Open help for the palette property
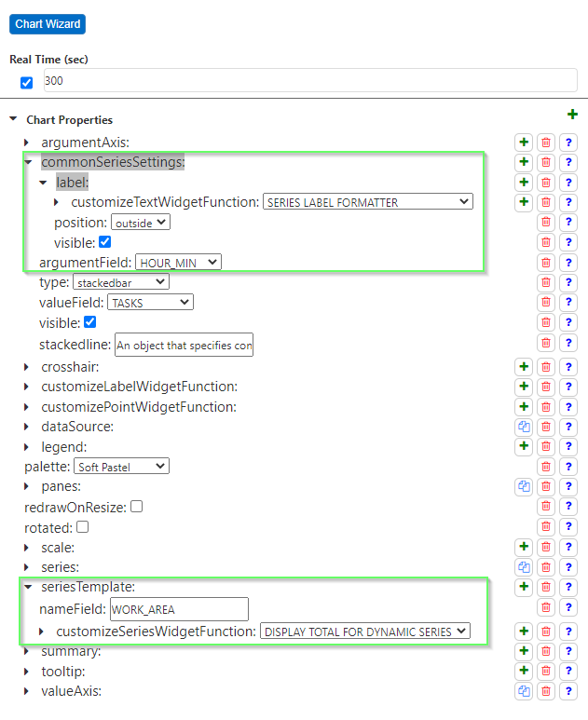The width and height of the screenshot is (588, 720). tap(567, 467)
